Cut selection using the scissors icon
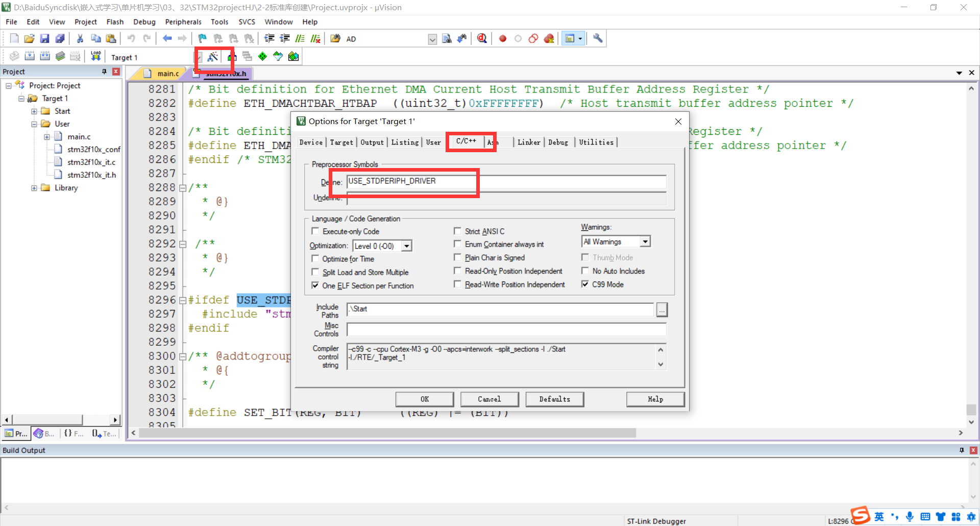The width and height of the screenshot is (980, 526). click(x=80, y=38)
